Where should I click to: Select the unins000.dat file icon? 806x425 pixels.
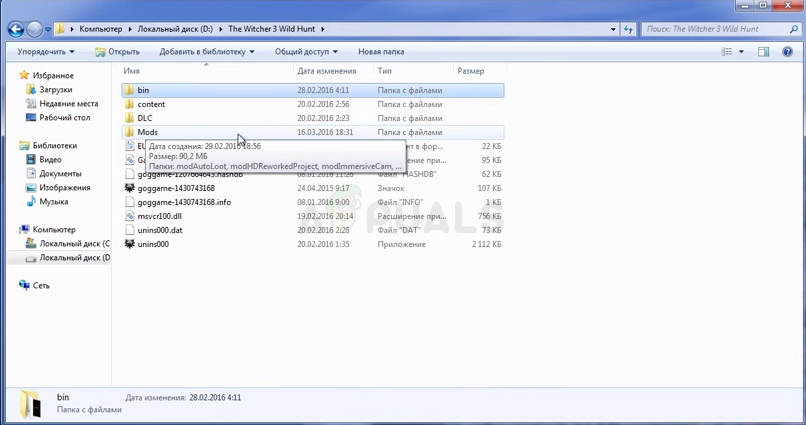point(130,230)
